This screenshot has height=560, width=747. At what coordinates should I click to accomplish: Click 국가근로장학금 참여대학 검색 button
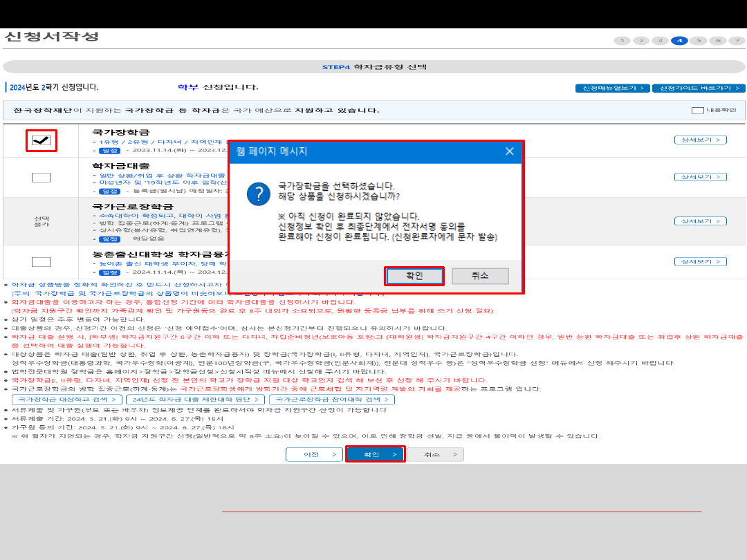331,400
